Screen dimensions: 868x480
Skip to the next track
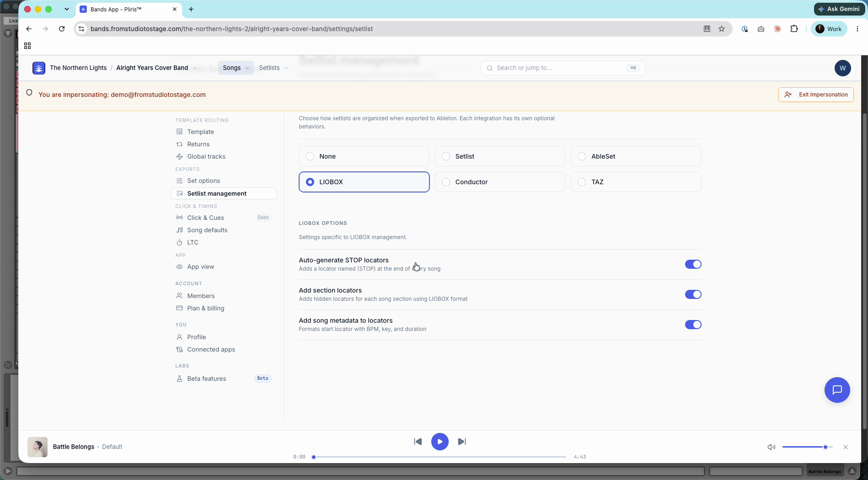pyautogui.click(x=462, y=442)
